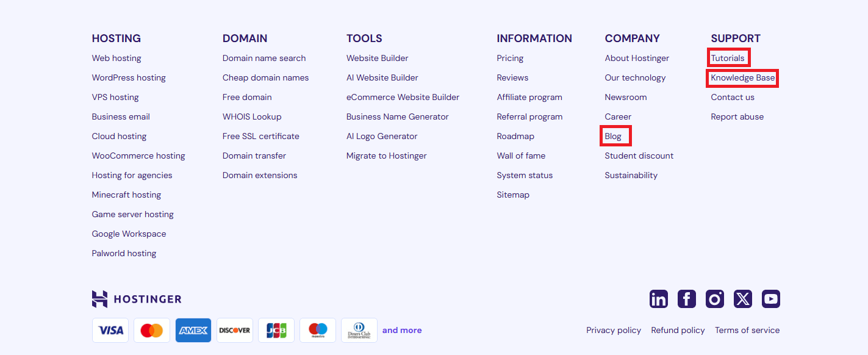
Task: Visit Minecraft hosting page
Action: point(127,195)
